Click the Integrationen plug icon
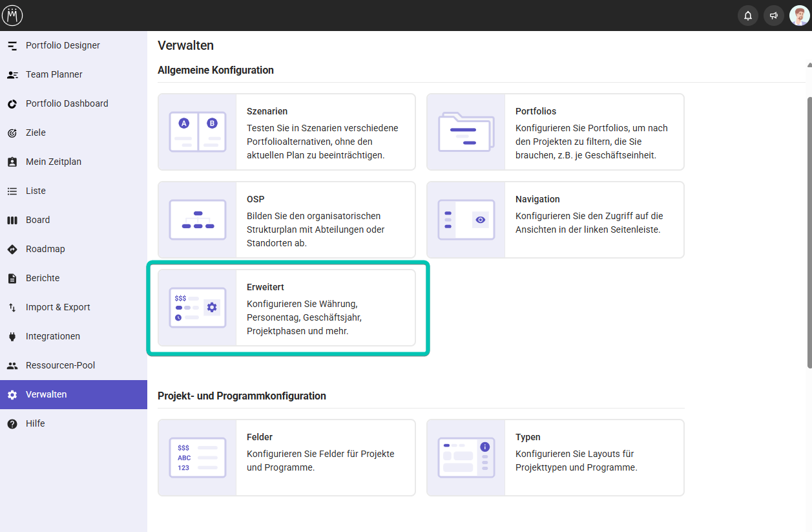812x532 pixels. point(12,337)
